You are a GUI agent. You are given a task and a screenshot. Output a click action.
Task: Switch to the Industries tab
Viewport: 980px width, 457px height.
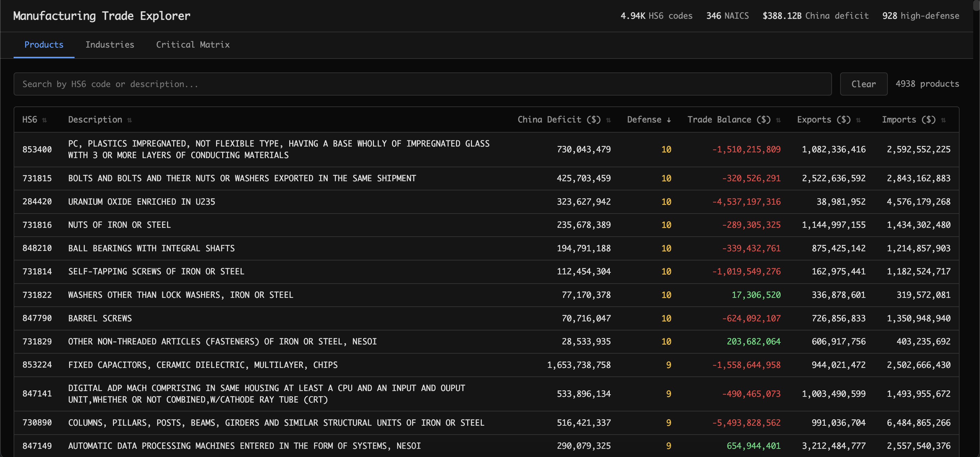tap(110, 45)
